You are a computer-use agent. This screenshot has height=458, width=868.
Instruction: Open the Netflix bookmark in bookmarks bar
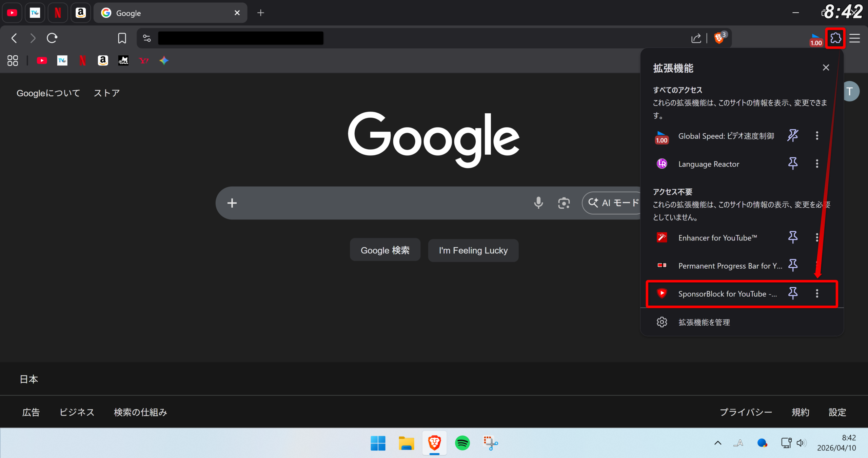[82, 61]
